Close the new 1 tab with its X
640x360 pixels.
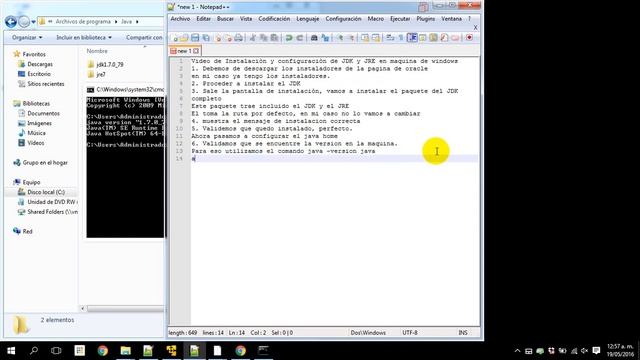click(x=196, y=51)
